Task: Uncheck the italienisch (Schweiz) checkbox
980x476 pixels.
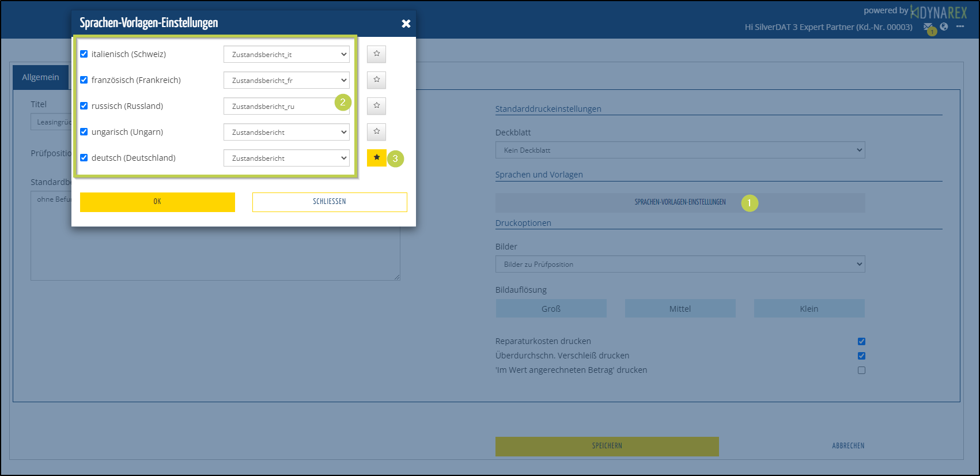Action: 84,54
